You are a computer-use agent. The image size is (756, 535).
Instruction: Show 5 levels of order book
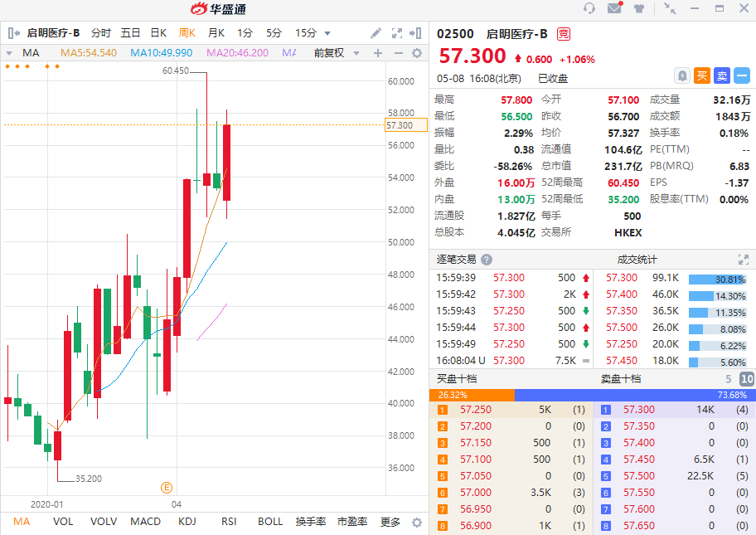click(x=728, y=379)
